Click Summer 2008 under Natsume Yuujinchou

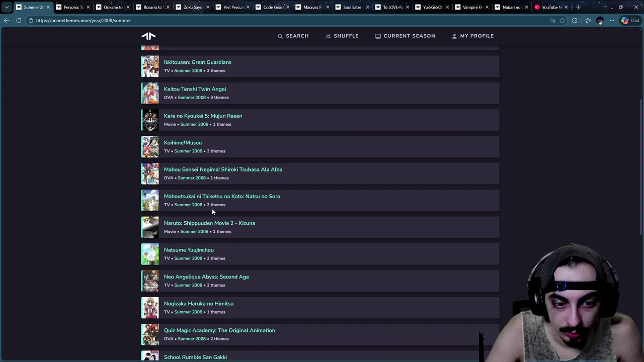pyautogui.click(x=188, y=258)
